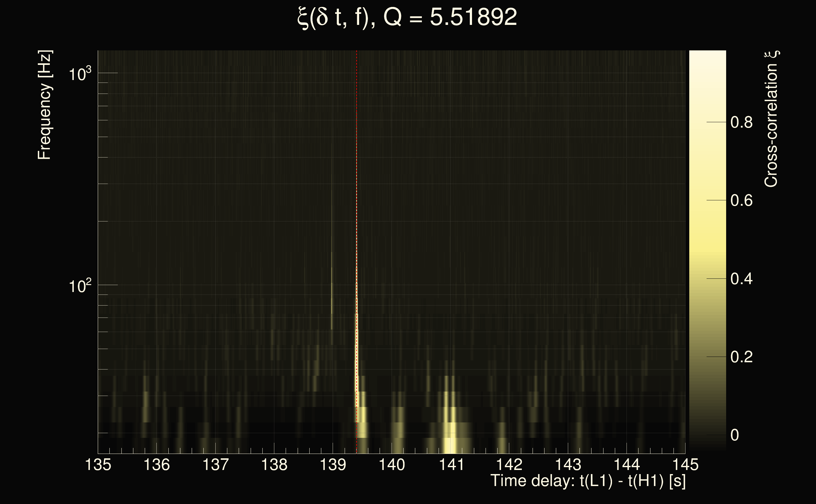Click the 0 label on color bar
This screenshot has width=816, height=504.
coord(735,435)
